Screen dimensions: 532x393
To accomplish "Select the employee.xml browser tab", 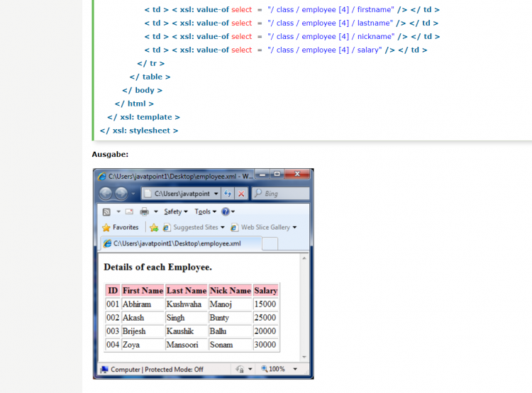I will pyautogui.click(x=181, y=243).
